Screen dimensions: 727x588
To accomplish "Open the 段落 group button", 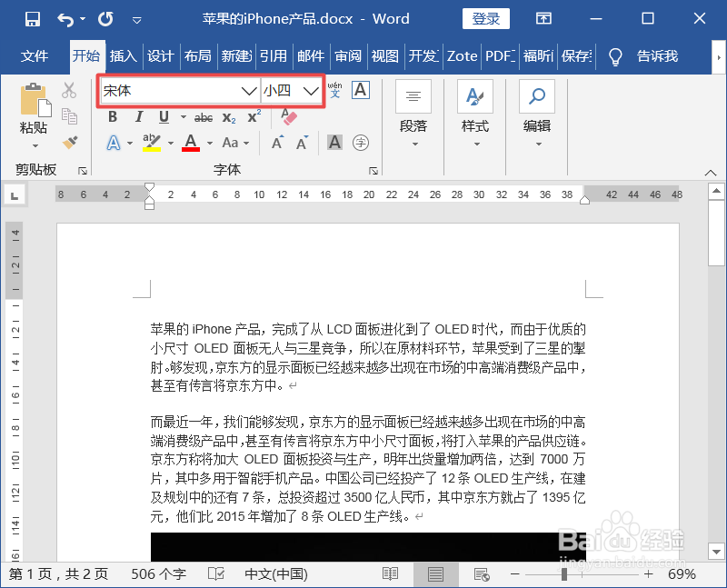I will click(413, 114).
